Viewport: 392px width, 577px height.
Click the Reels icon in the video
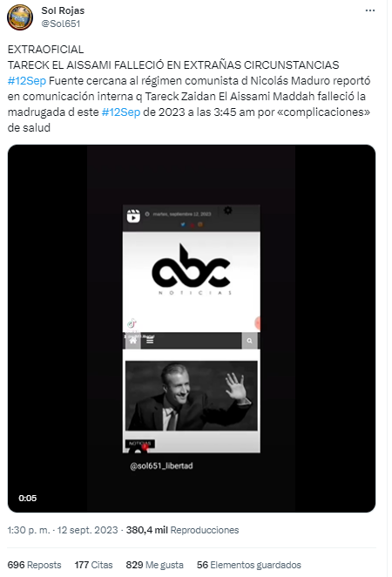coord(133,215)
